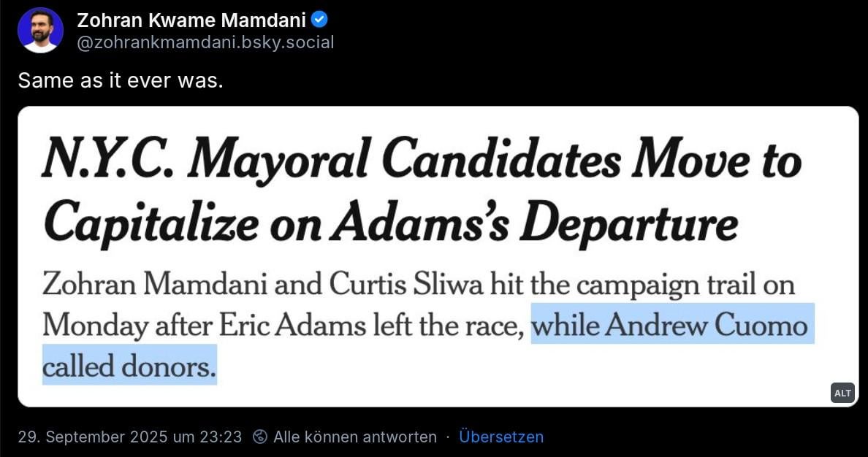Open the embedded headline image
Screen dimensions: 868x457
[438, 257]
